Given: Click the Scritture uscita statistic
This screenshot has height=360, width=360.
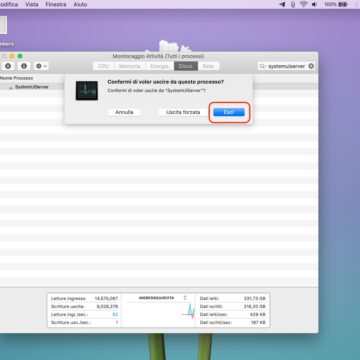Looking at the screenshot, I should click(84, 306).
